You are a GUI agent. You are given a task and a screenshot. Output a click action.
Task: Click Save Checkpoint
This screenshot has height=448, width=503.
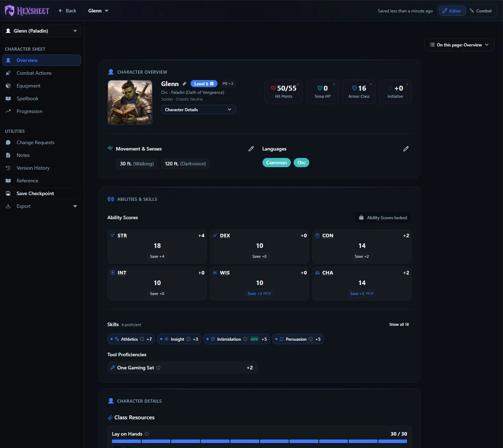click(x=41, y=193)
